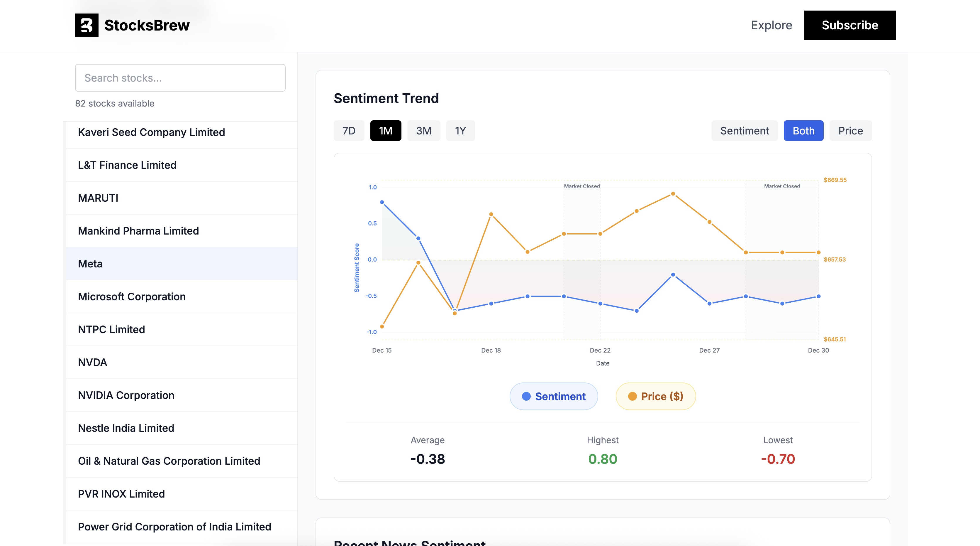Click the blue Sentiment legend dot
This screenshot has width=980, height=546.
[526, 396]
